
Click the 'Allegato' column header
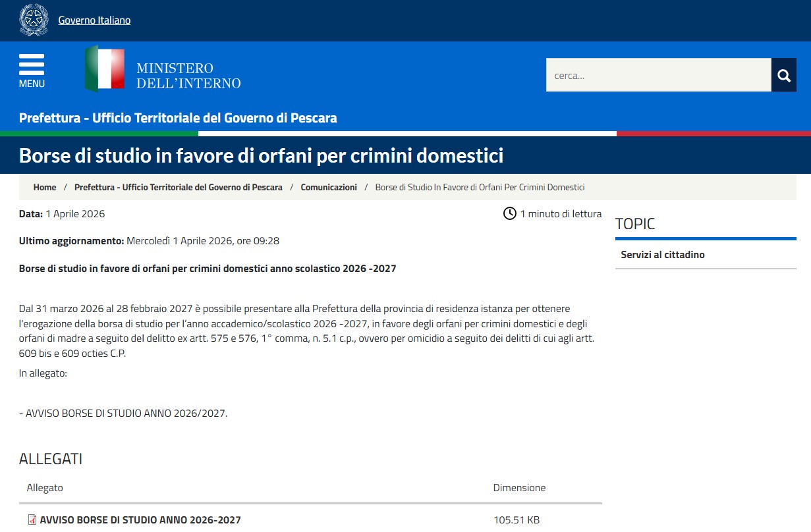coord(45,488)
